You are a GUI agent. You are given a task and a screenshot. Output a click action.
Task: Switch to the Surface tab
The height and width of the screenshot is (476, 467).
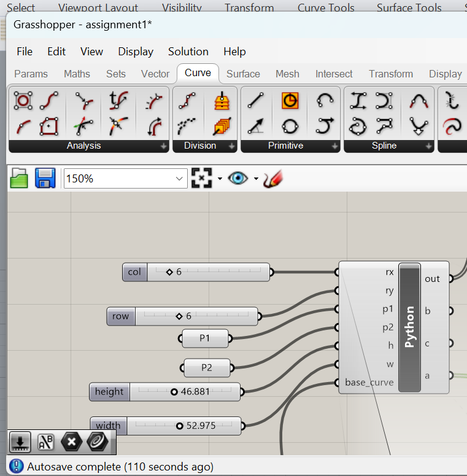point(243,74)
